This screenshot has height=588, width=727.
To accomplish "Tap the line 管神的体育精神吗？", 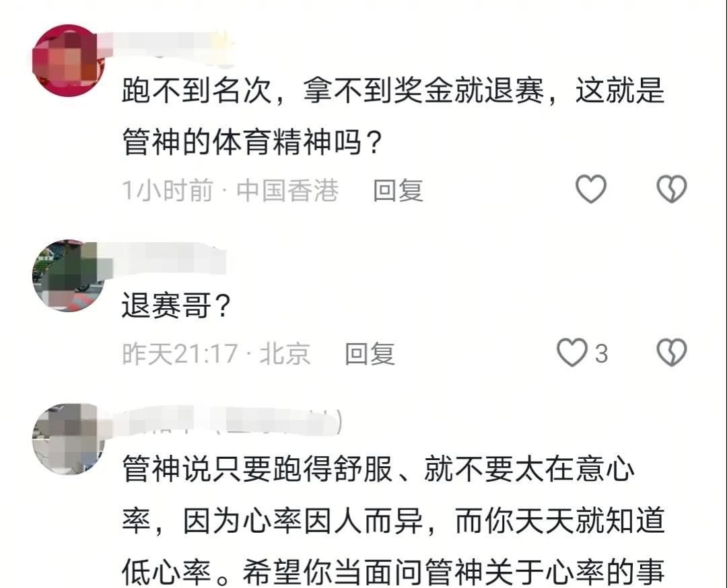I will click(x=252, y=142).
